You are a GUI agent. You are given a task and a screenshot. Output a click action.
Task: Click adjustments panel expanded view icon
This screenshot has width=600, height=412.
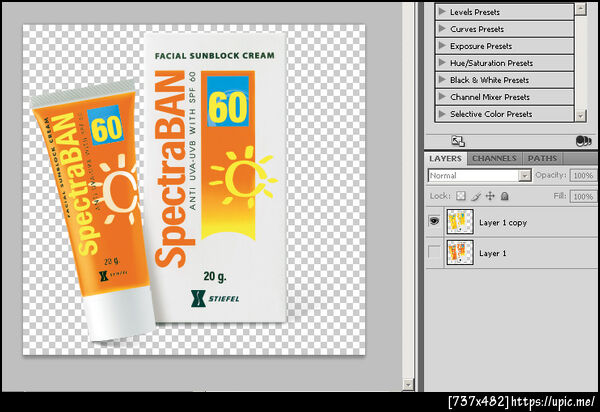(x=458, y=141)
